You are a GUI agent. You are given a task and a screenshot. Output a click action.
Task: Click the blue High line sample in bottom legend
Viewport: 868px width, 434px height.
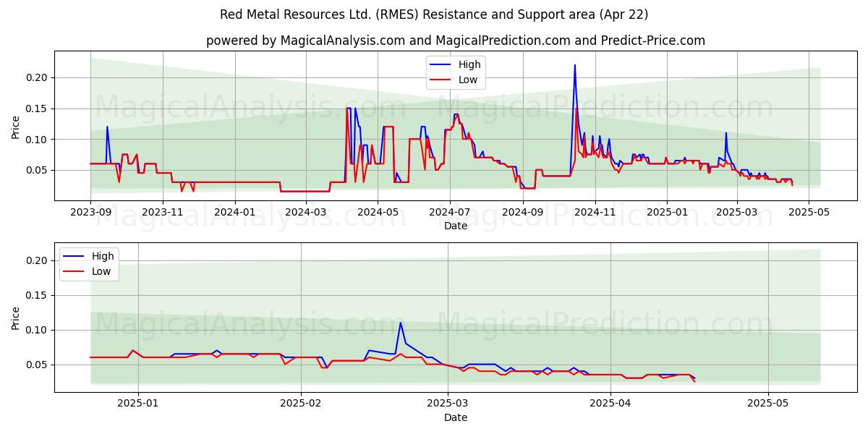(x=74, y=257)
